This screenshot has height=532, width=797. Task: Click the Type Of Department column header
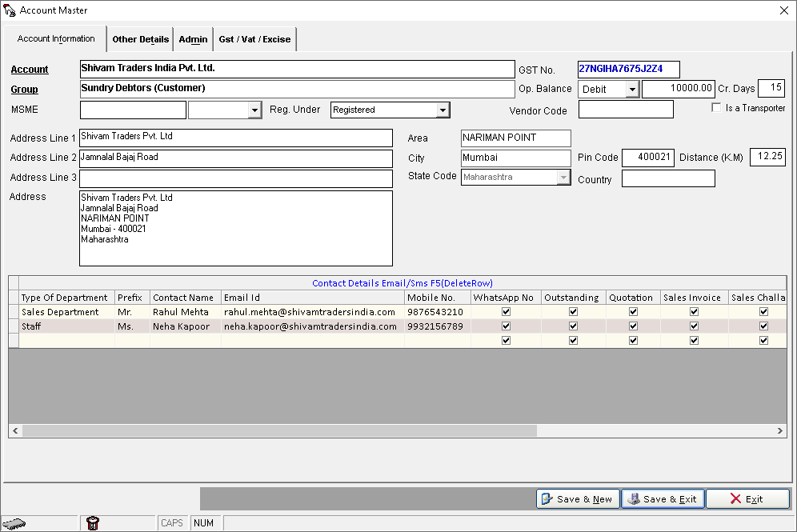(66, 298)
